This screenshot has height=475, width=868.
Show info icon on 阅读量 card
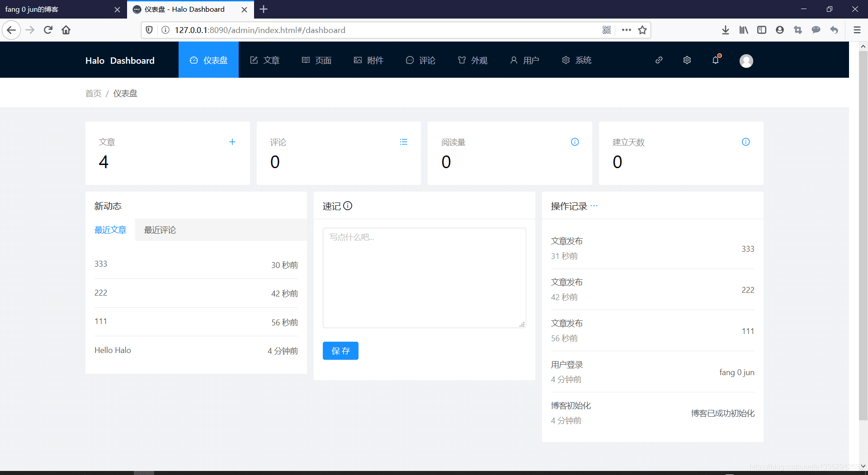pyautogui.click(x=575, y=142)
